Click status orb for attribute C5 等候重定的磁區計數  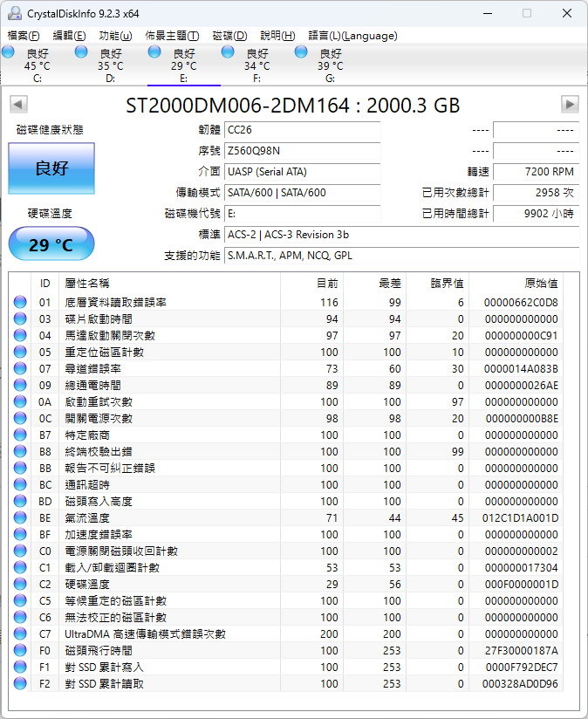coord(20,600)
